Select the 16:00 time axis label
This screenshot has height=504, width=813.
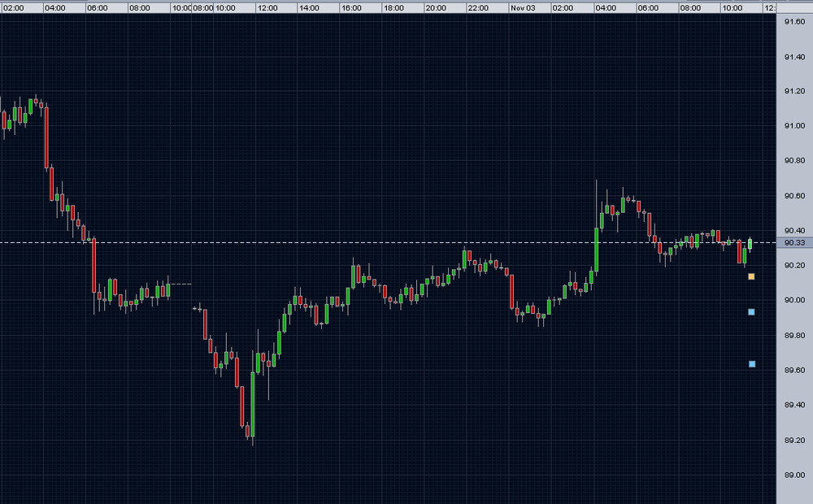click(x=351, y=8)
